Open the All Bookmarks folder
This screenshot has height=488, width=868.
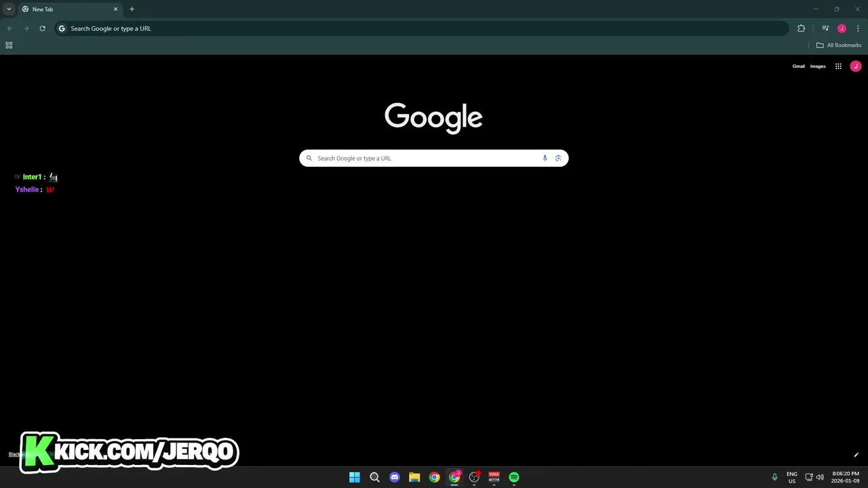pyautogui.click(x=839, y=45)
